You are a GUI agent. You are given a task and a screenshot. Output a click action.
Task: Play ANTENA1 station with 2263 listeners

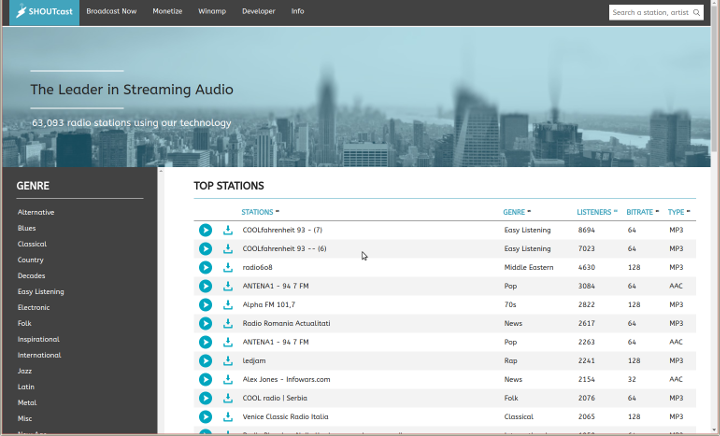[205, 342]
